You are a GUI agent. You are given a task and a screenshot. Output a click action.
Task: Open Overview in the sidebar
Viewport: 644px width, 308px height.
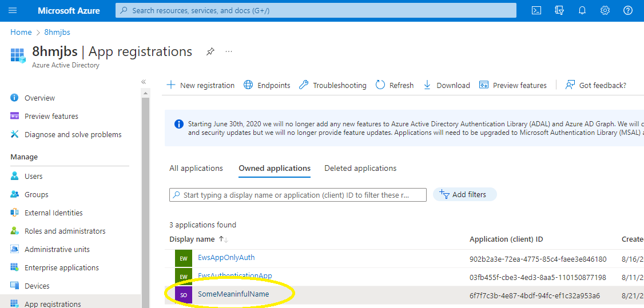click(39, 98)
